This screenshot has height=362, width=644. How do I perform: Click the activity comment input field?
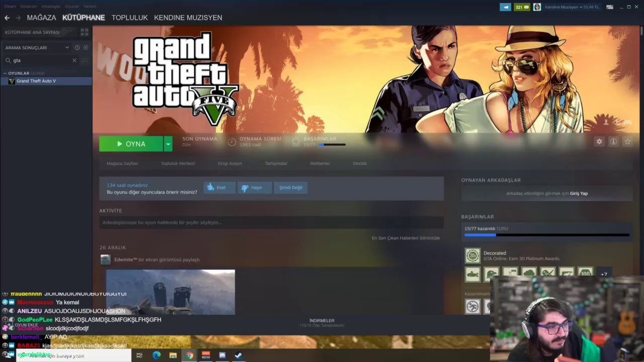click(271, 222)
